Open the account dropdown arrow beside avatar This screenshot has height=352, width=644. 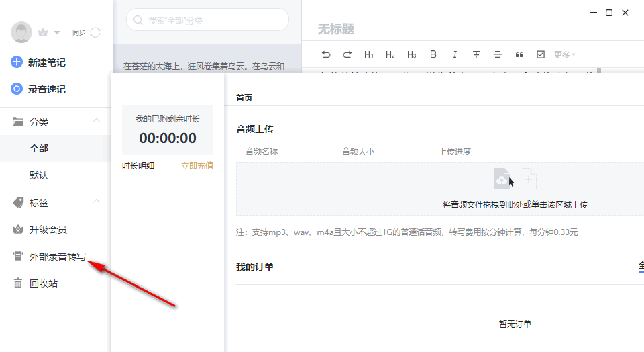point(57,32)
